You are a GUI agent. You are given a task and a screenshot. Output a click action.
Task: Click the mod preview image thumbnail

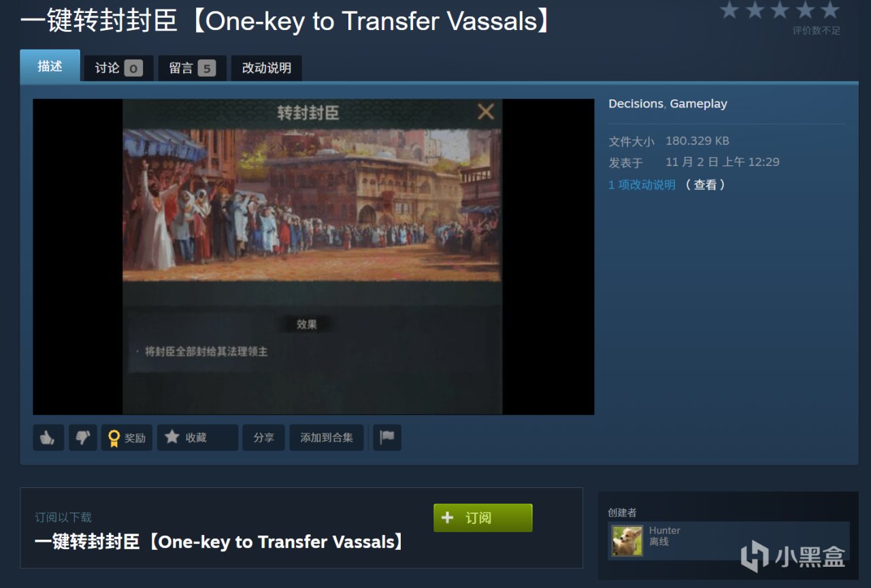click(x=313, y=257)
